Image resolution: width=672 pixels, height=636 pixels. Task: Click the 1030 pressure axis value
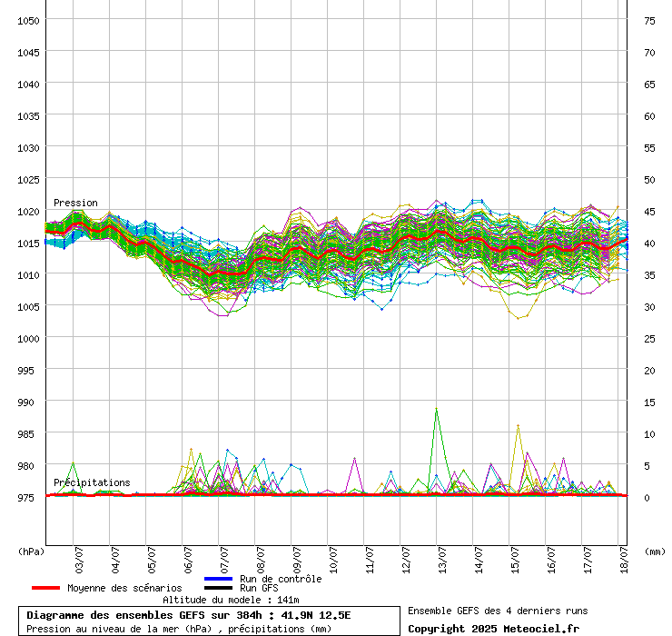pos(28,147)
